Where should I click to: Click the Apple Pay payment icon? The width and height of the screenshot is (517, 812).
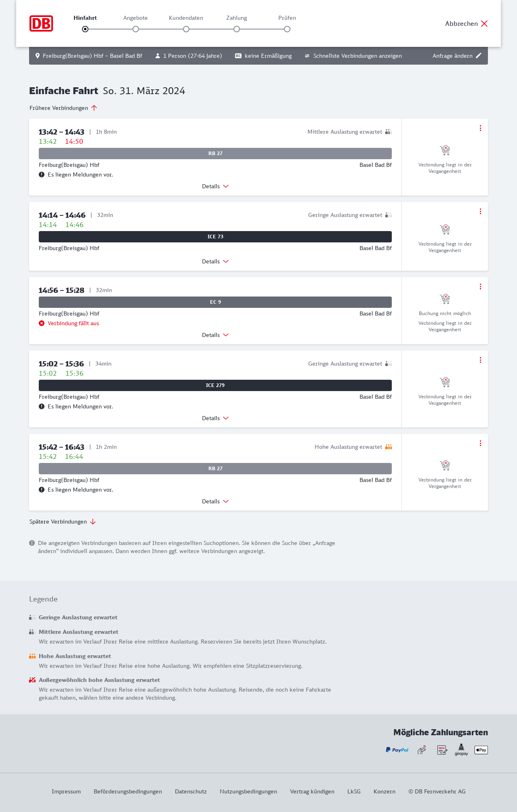(x=481, y=750)
